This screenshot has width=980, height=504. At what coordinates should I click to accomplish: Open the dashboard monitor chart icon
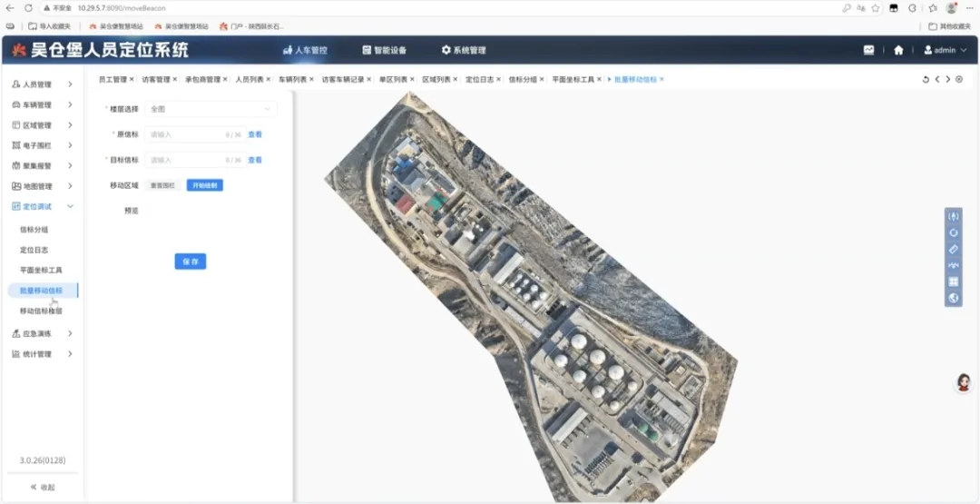pyautogui.click(x=868, y=50)
